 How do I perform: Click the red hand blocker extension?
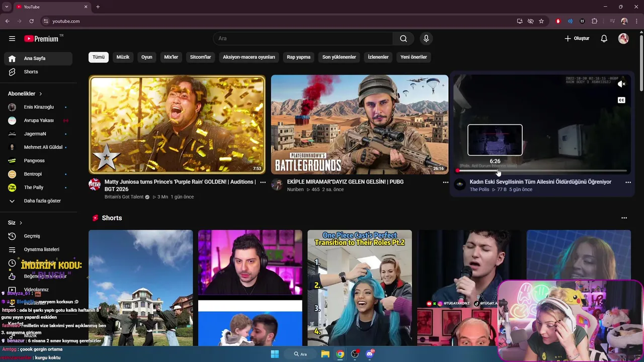558,21
